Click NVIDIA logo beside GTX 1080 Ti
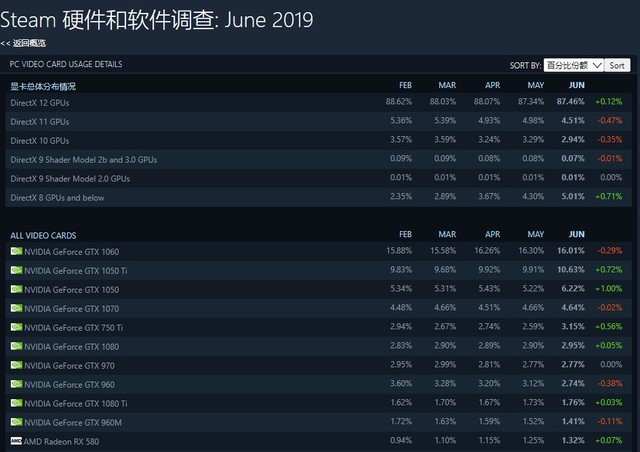Image resolution: width=640 pixels, height=452 pixels. (16, 403)
